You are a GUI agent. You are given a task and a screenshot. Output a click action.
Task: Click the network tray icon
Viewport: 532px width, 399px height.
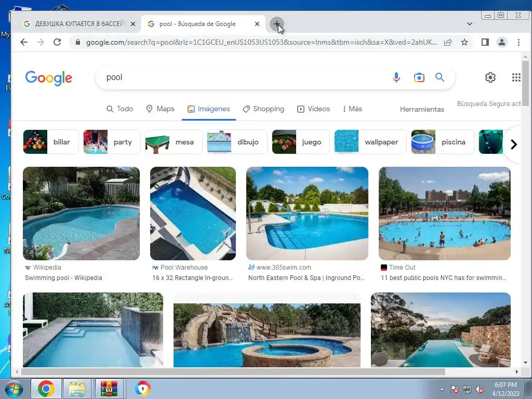click(467, 390)
